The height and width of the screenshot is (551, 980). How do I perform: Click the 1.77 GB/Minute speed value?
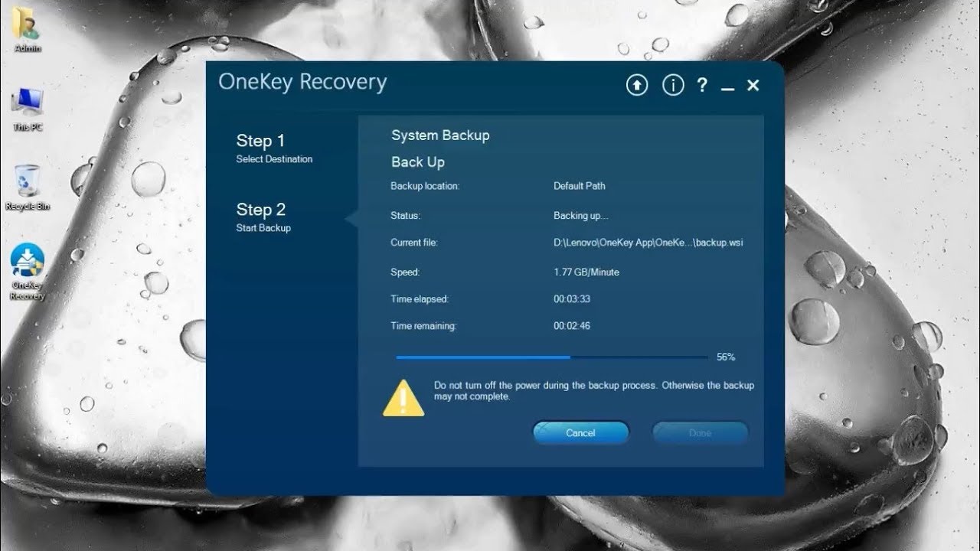pos(586,272)
